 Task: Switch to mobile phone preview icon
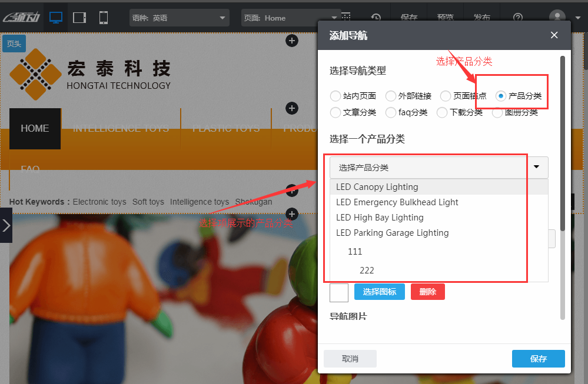click(x=104, y=18)
